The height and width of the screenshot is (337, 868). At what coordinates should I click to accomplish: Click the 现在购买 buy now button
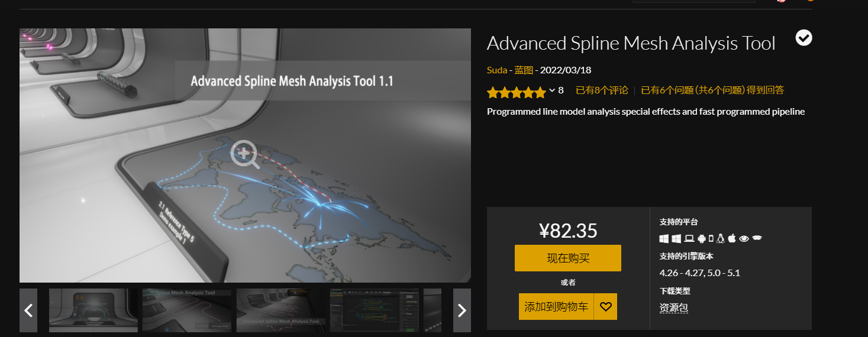coord(568,258)
